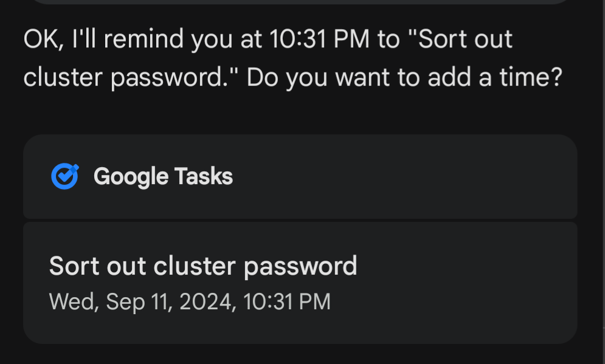Click the word "Tasks" in card header
This screenshot has height=364, width=605.
(203, 176)
